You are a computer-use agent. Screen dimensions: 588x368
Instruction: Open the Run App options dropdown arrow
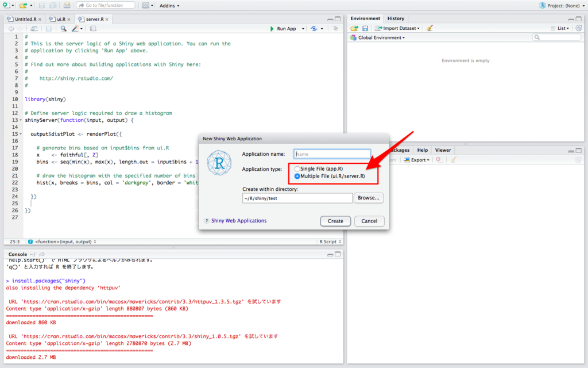[x=303, y=29]
